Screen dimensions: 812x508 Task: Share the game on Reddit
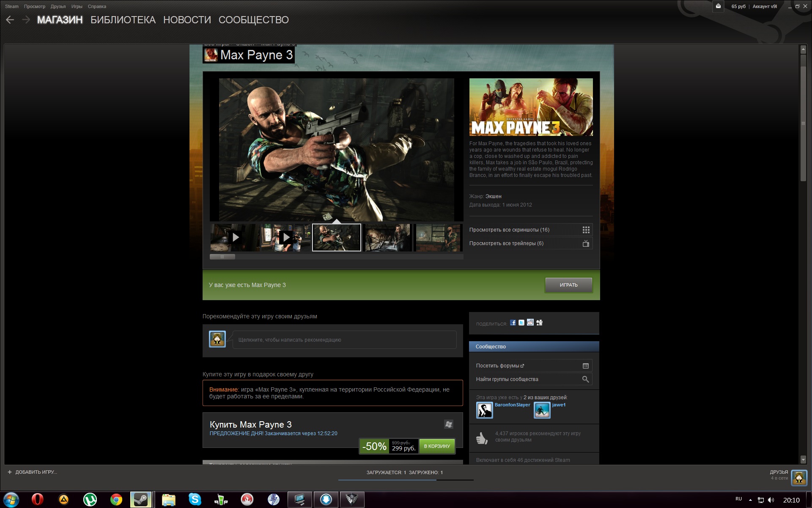pos(530,323)
